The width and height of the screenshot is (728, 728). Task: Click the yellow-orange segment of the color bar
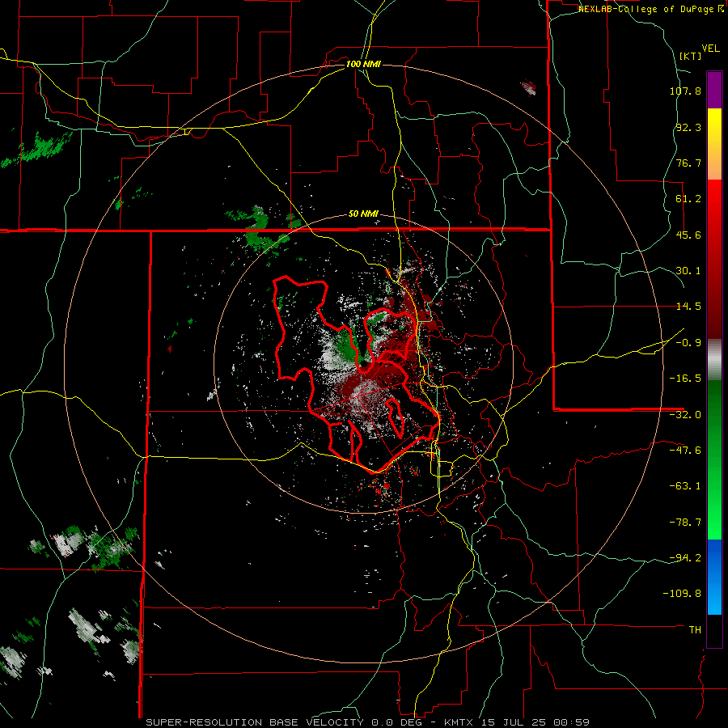click(714, 144)
